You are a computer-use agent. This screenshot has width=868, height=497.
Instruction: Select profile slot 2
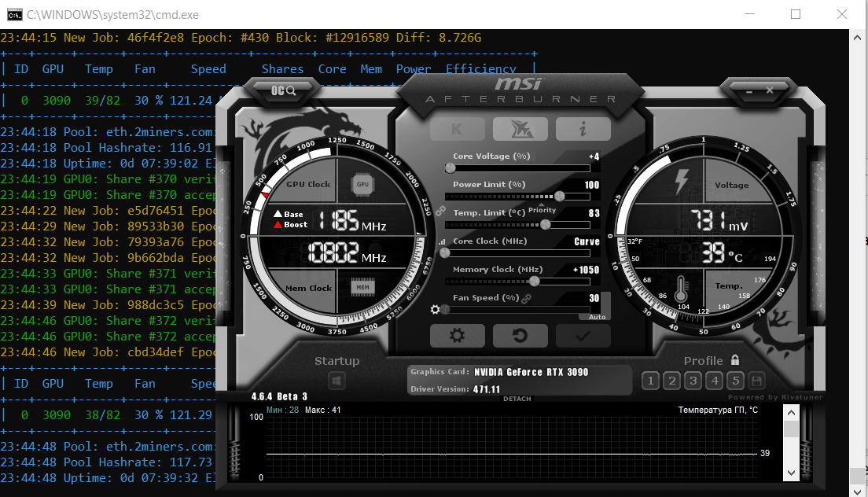pos(672,381)
